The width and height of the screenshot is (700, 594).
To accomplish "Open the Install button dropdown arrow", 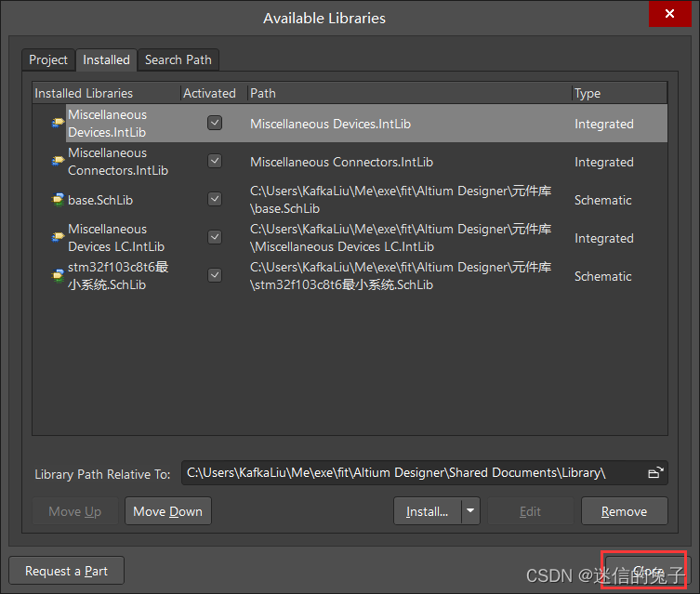I will click(x=471, y=511).
